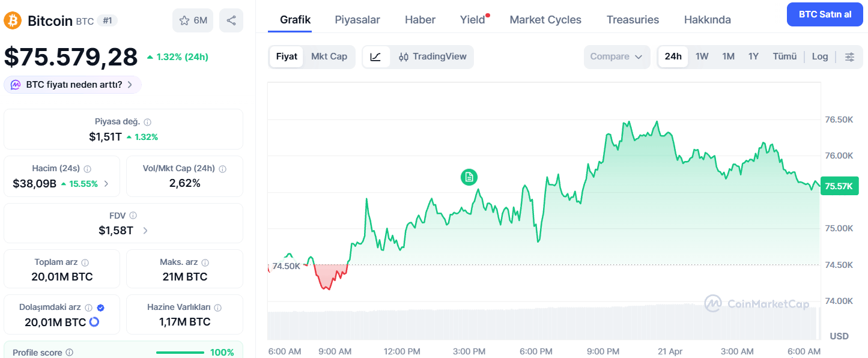Screen dimensions: 868x358
Task: Expand Hacim (24s) volume chevron
Action: pyautogui.click(x=106, y=184)
